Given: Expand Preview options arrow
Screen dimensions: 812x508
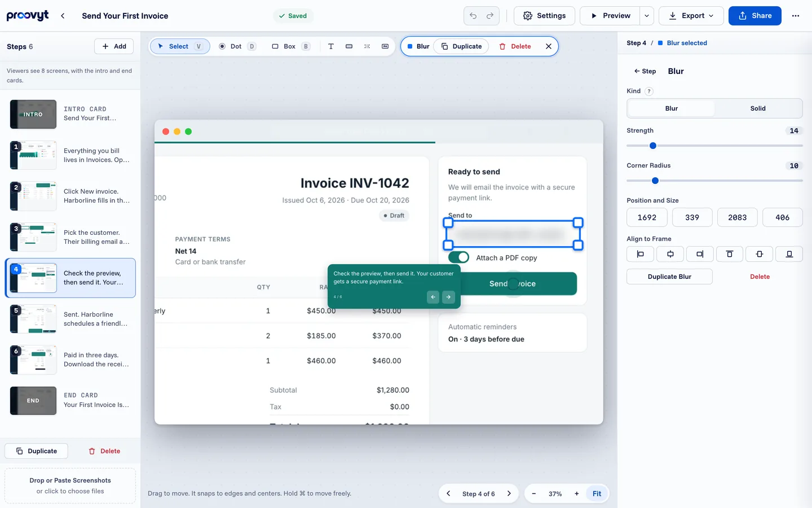Looking at the screenshot, I should coord(647,16).
